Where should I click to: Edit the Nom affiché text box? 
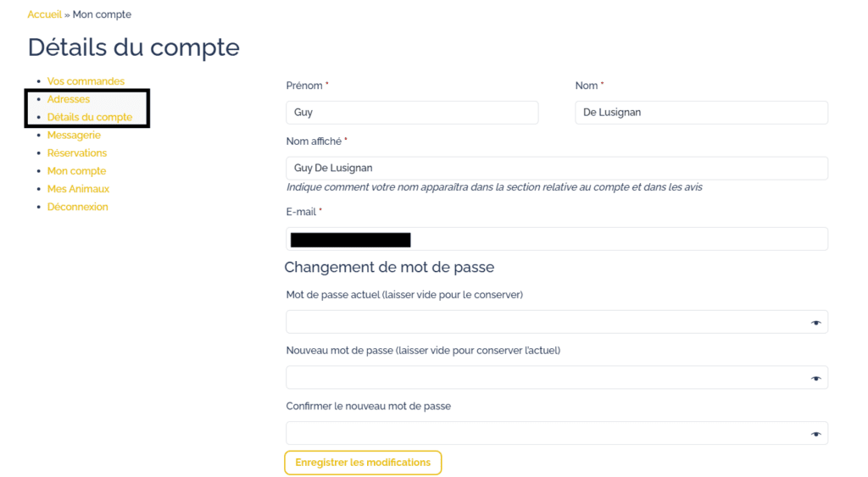(556, 169)
